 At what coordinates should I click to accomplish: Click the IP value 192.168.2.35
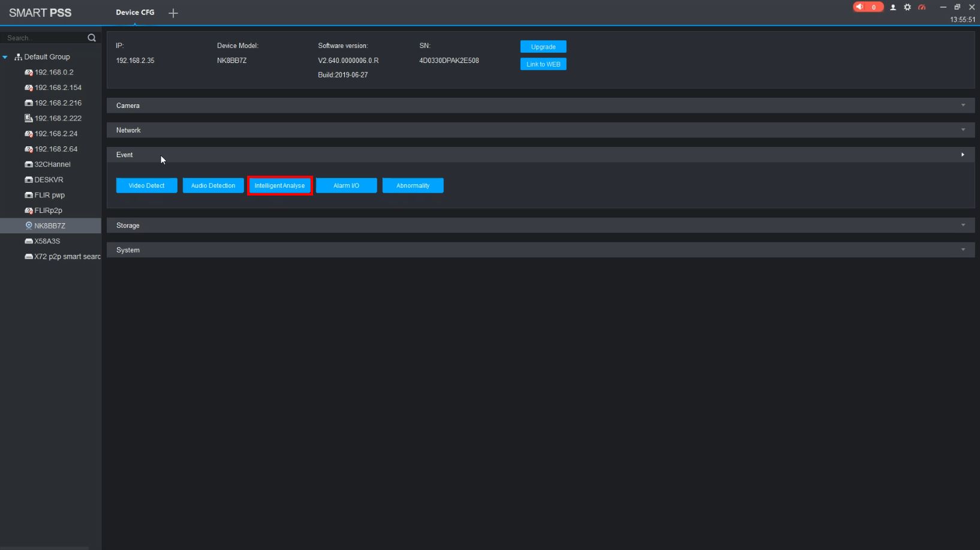[x=135, y=61]
